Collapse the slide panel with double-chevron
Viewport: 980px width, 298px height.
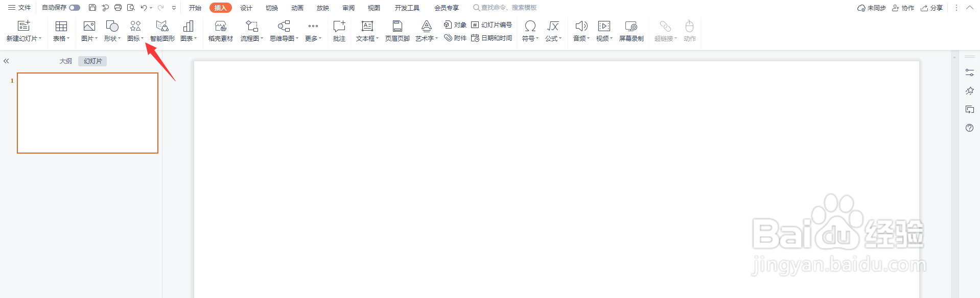[x=6, y=61]
